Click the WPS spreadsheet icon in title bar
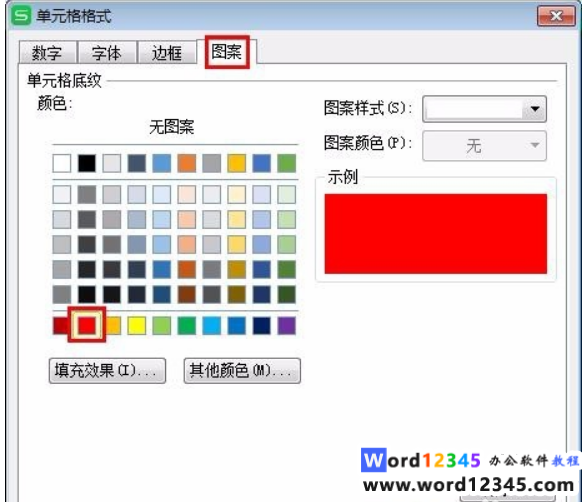This screenshot has width=584, height=502. (21, 16)
